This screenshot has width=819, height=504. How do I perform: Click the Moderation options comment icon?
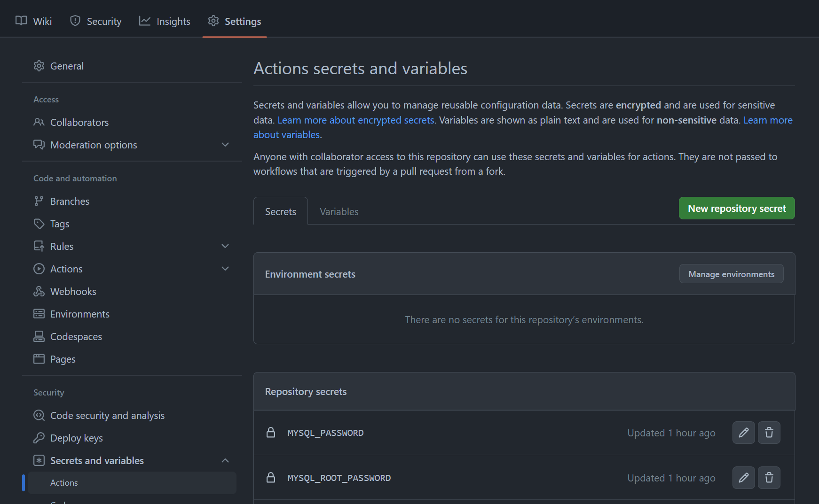(39, 145)
